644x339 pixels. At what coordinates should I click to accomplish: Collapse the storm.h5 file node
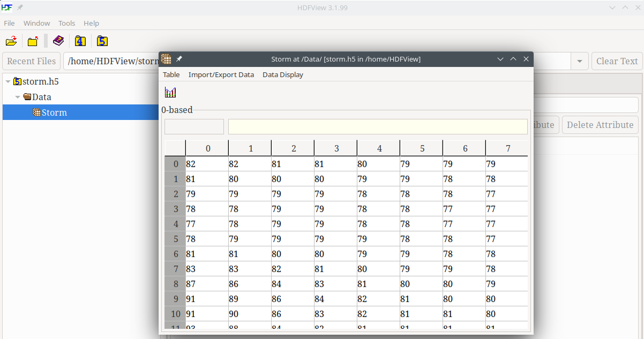(8, 82)
